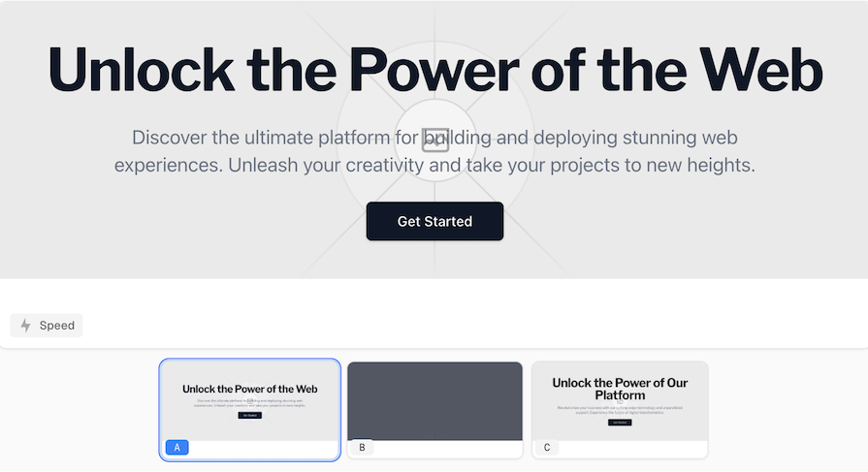868x472 pixels.
Task: Click the hero image placeholder icon
Action: pos(434,141)
